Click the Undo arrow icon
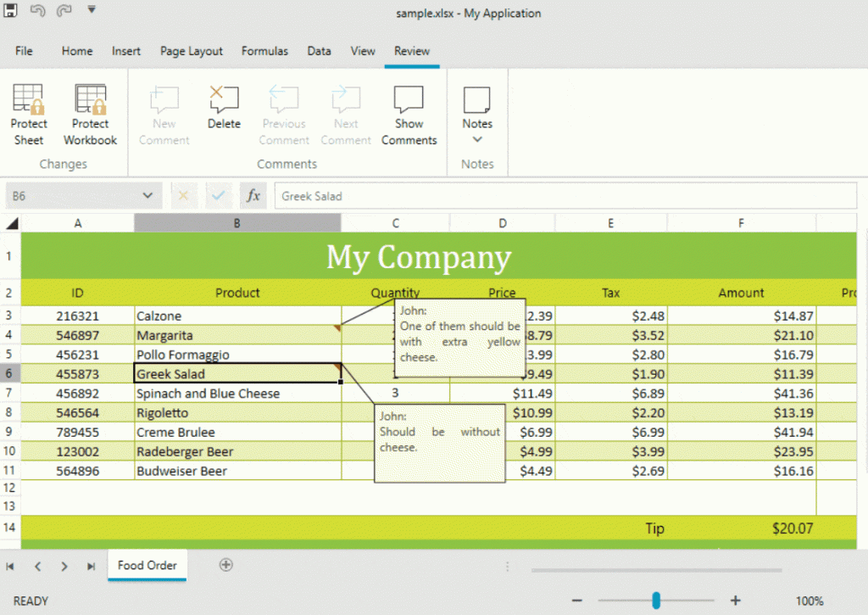 click(38, 11)
